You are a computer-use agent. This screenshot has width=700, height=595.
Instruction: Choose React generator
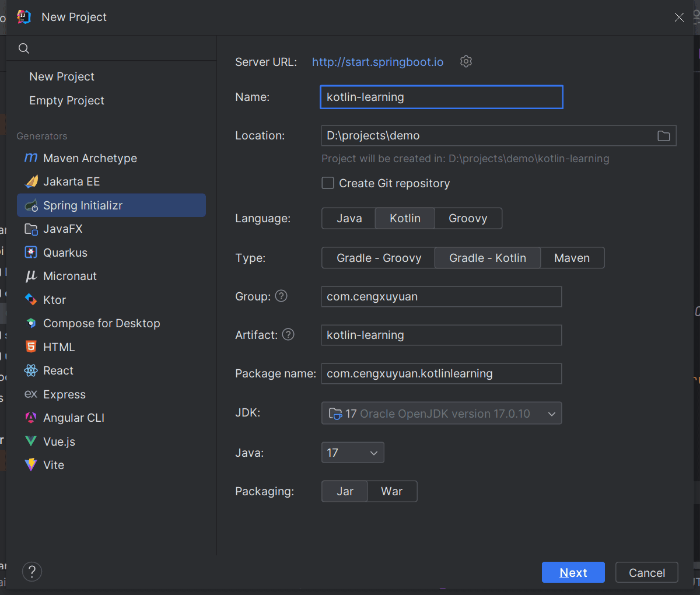111,370
